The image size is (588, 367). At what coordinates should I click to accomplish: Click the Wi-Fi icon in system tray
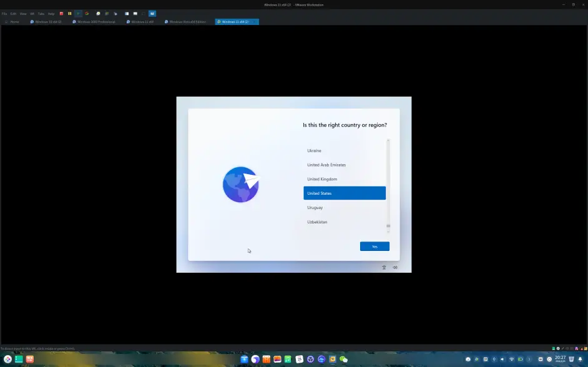click(x=511, y=359)
